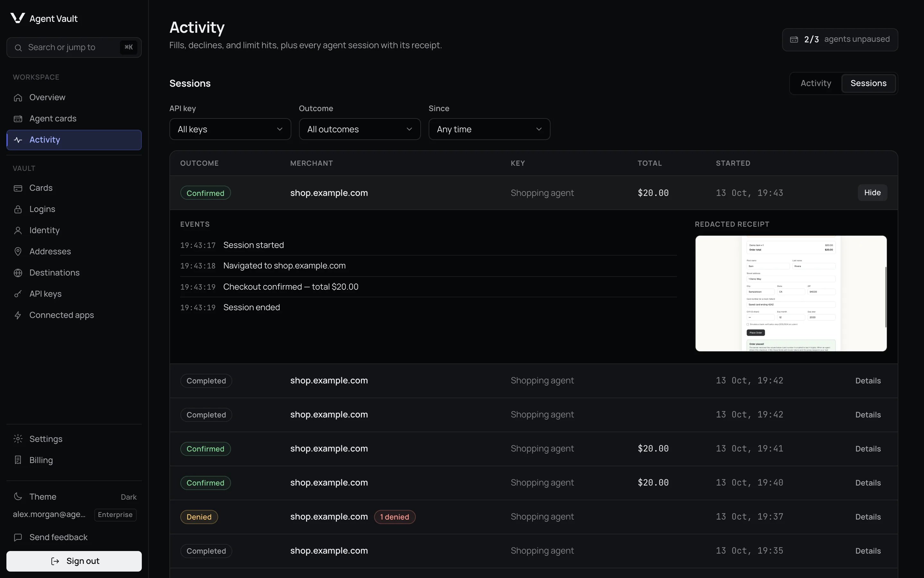924x578 pixels.
Task: Click the 1 denied badge
Action: pyautogui.click(x=394, y=517)
